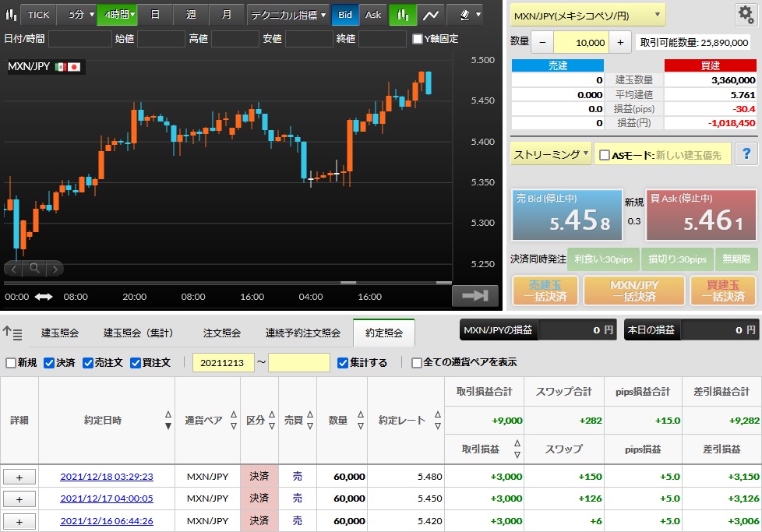This screenshot has height=532, width=762.
Task: Open trade link 2021/12/18 03:29:23
Action: 107,477
